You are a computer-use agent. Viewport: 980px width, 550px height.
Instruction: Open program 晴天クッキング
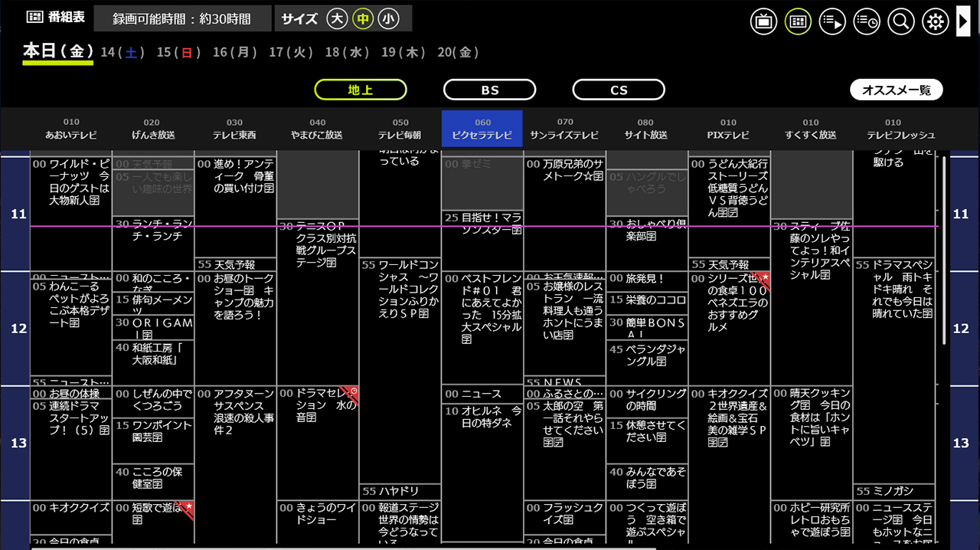[x=812, y=444]
